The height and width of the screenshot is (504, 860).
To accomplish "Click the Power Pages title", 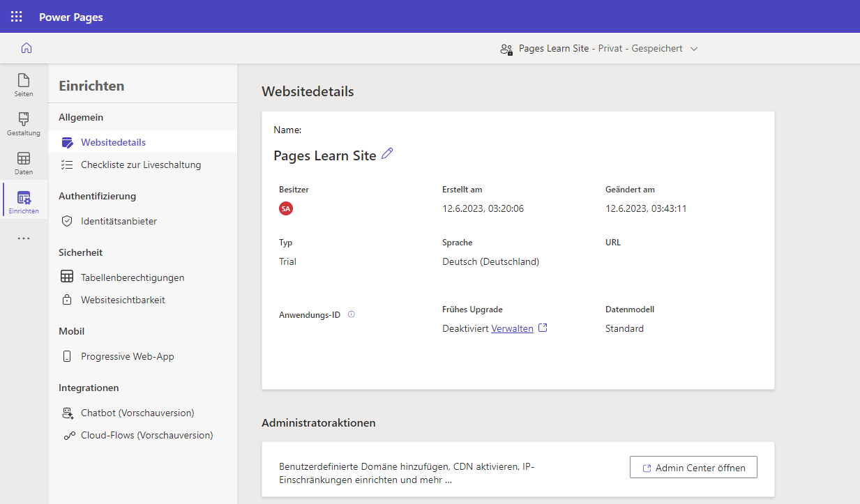I will (71, 17).
